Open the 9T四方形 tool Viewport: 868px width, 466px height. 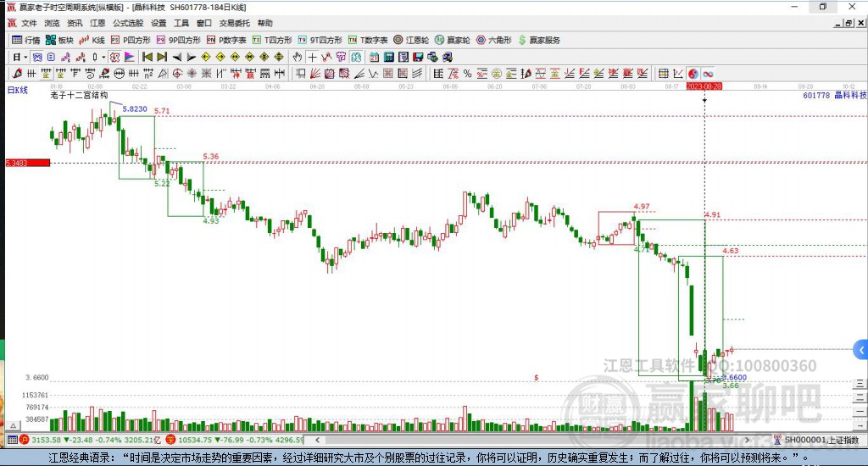[320, 40]
